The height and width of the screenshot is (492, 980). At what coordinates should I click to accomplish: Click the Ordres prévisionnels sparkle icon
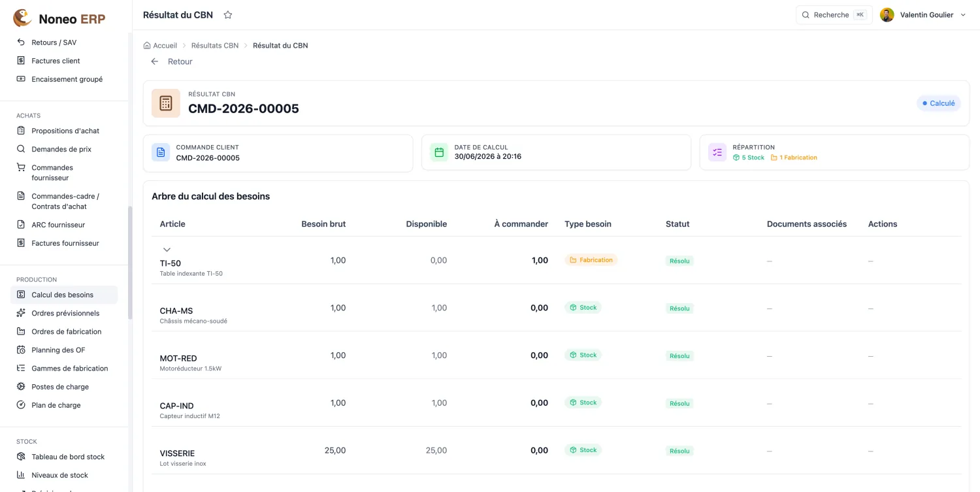pos(21,313)
